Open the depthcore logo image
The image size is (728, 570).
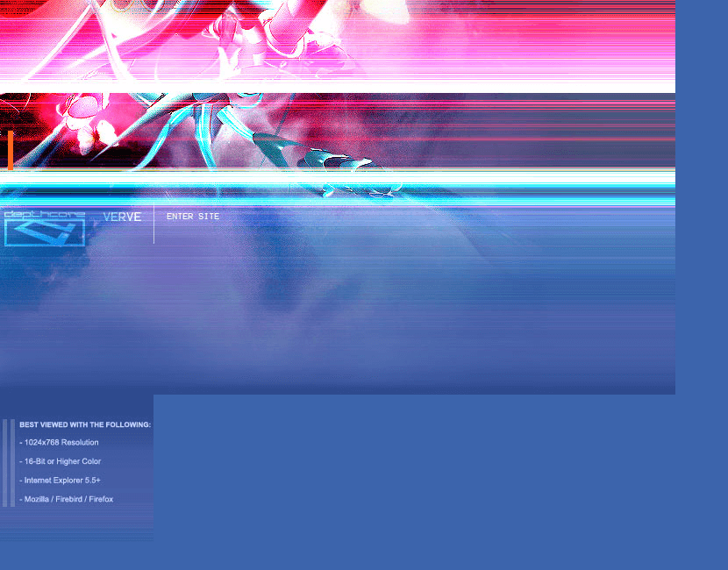tap(45, 228)
